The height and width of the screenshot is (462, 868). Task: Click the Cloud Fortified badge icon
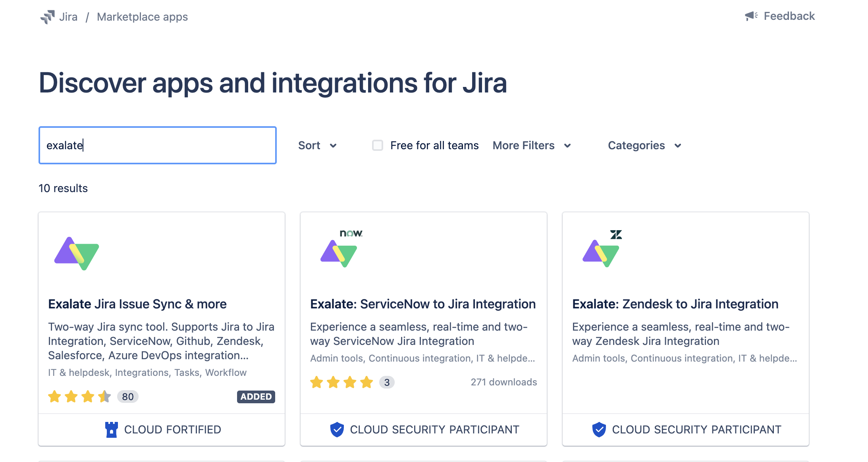tap(108, 429)
